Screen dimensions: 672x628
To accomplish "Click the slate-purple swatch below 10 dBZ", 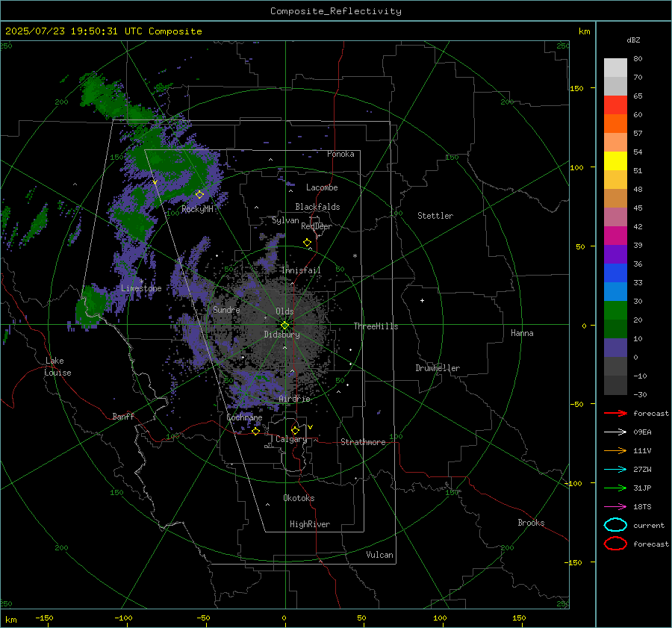I will (x=615, y=348).
